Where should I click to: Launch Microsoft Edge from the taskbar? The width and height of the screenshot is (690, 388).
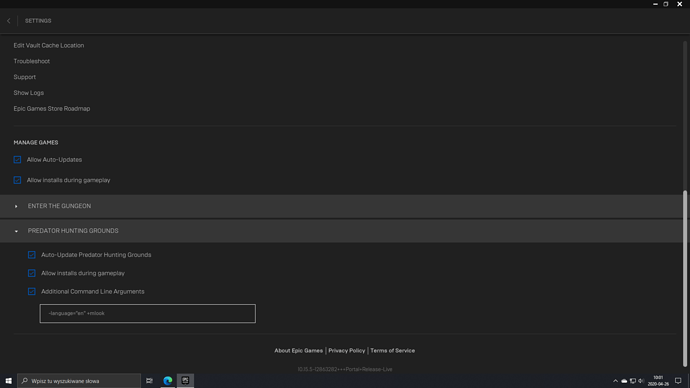click(x=168, y=381)
